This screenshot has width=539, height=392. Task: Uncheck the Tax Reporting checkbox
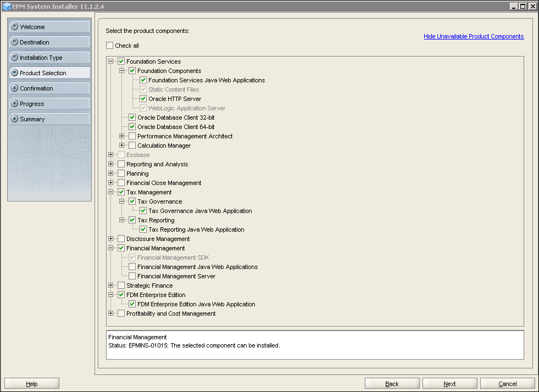[132, 220]
